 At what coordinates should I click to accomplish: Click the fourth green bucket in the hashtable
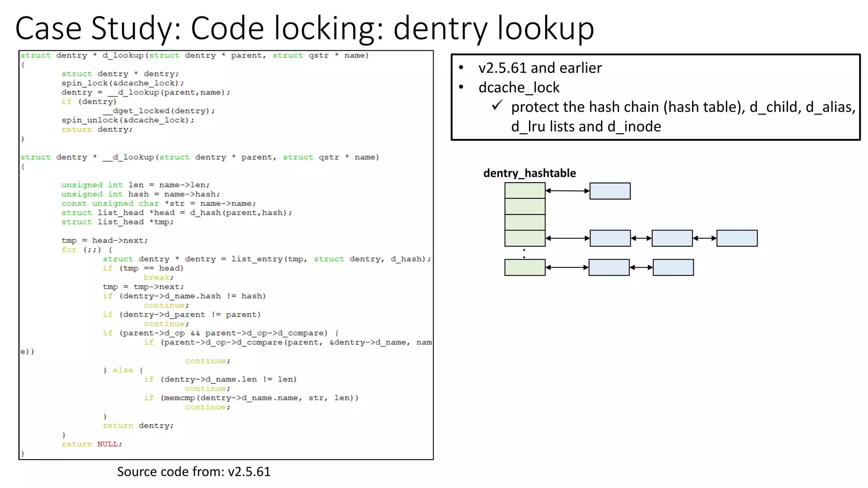[x=525, y=238]
